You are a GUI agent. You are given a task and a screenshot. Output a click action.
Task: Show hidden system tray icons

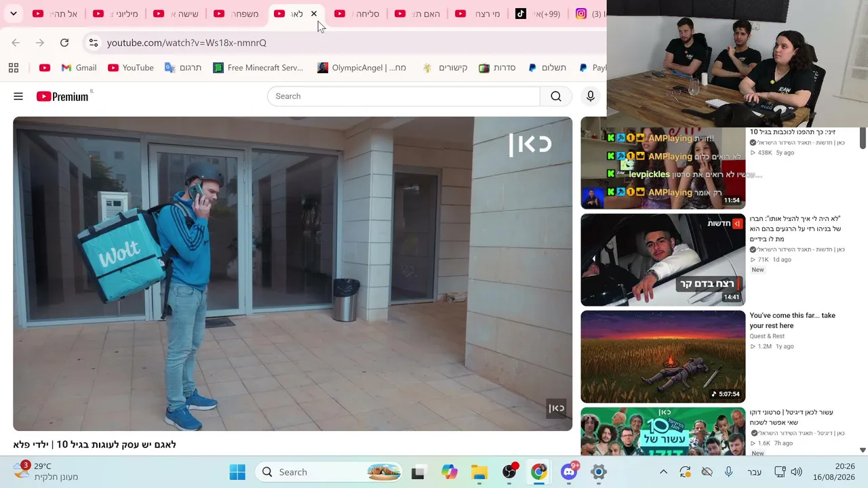(663, 472)
